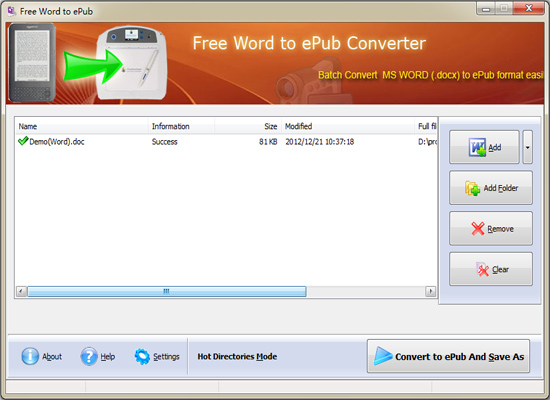
Task: Click the Success status cell
Action: click(x=165, y=142)
